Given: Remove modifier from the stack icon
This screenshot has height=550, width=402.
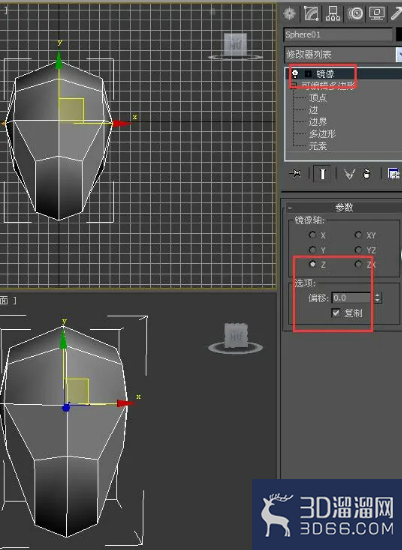Looking at the screenshot, I should 367,174.
